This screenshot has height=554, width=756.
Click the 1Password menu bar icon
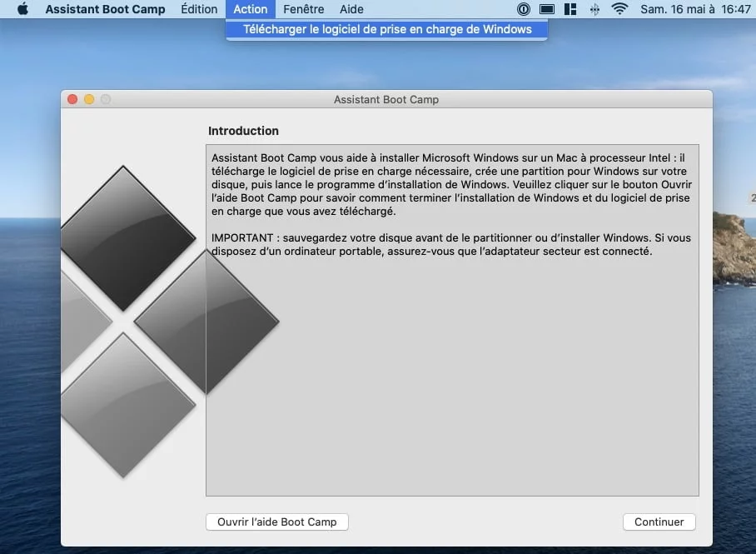click(523, 9)
